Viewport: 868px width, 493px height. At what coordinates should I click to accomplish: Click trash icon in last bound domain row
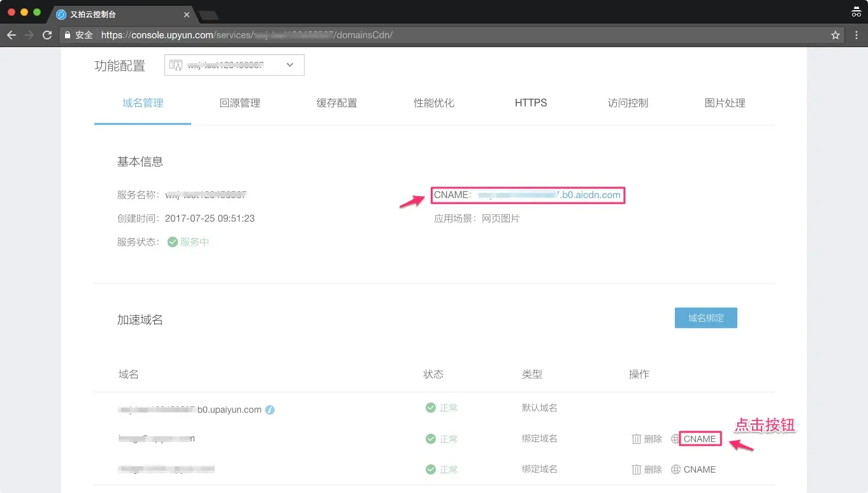pos(636,469)
